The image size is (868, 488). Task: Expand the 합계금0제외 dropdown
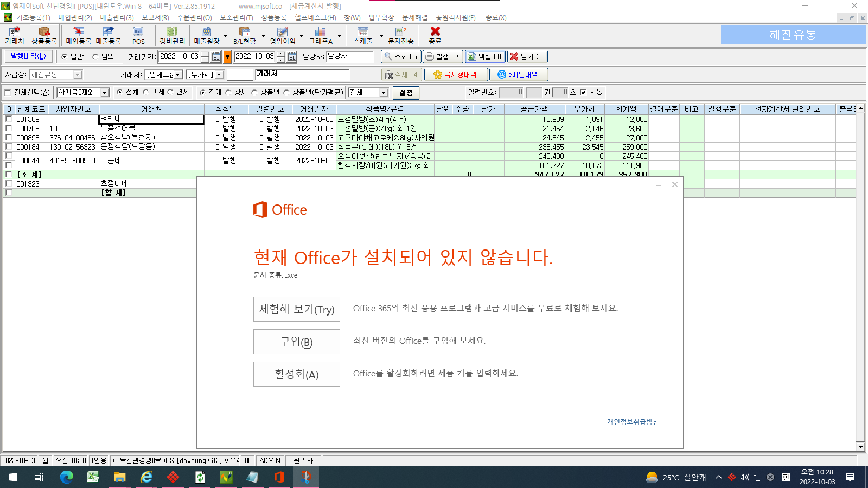pyautogui.click(x=105, y=93)
